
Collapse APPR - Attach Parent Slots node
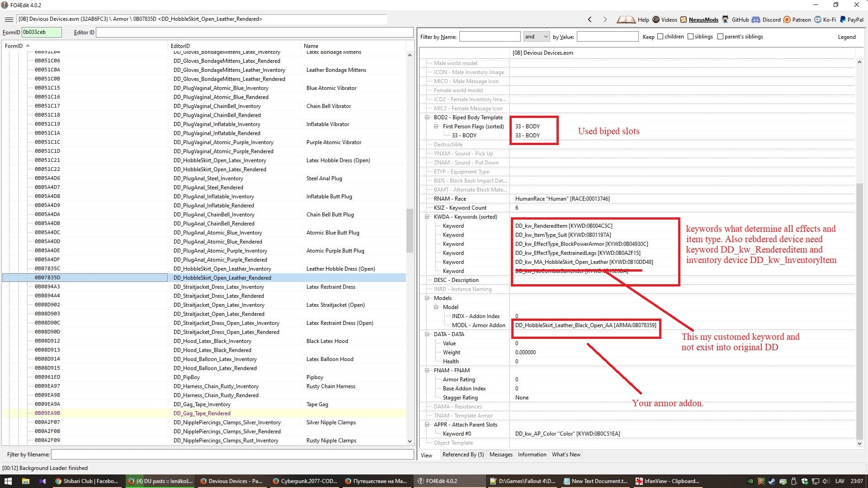click(427, 425)
